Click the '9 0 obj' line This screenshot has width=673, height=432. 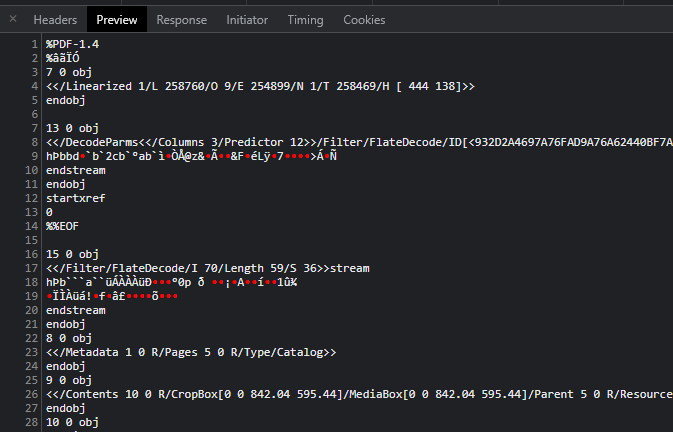pos(69,380)
